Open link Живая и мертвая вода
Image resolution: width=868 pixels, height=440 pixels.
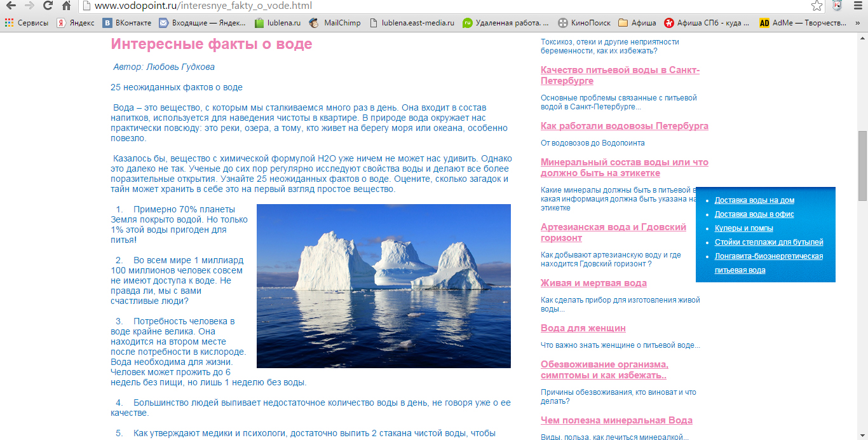tap(593, 283)
